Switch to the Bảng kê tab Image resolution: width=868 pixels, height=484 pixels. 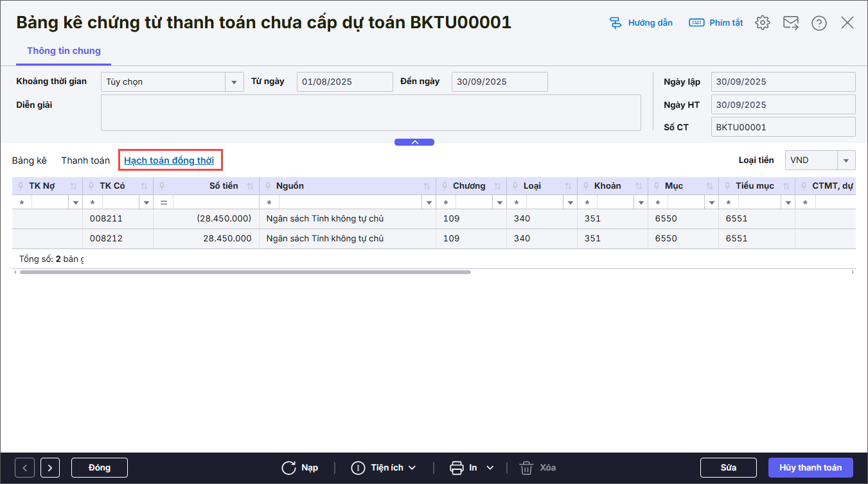tap(30, 160)
